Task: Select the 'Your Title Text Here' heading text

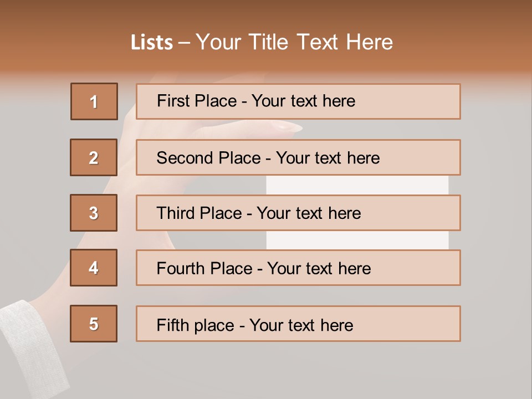Action: pos(294,43)
